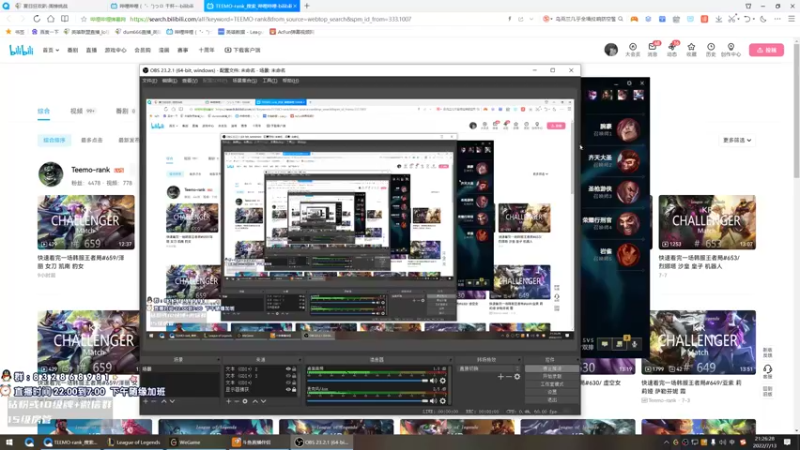Go to browser home page icon
This screenshot has width=800, height=450.
tap(51, 19)
